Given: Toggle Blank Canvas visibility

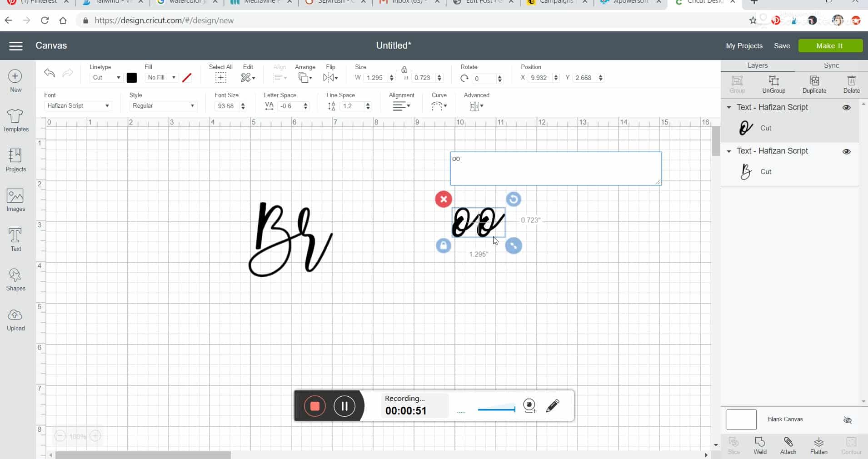Looking at the screenshot, I should (848, 420).
